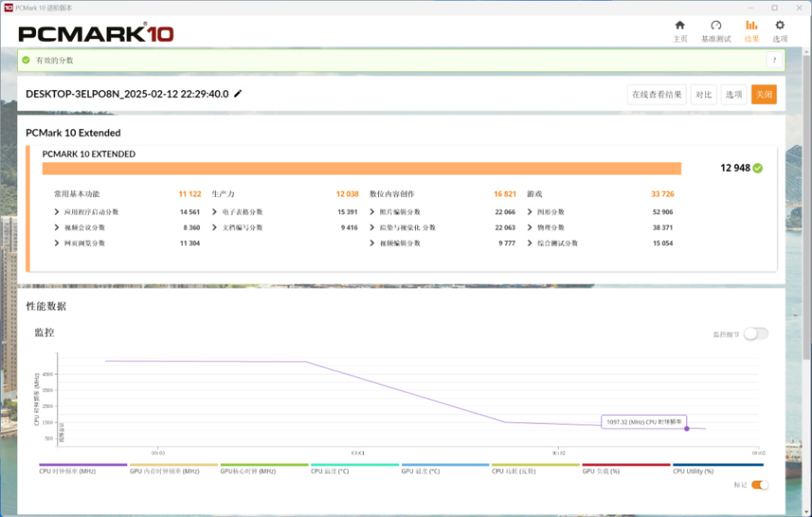Click the green valid score checkmark icon
This screenshot has height=517, width=812.
pos(26,60)
